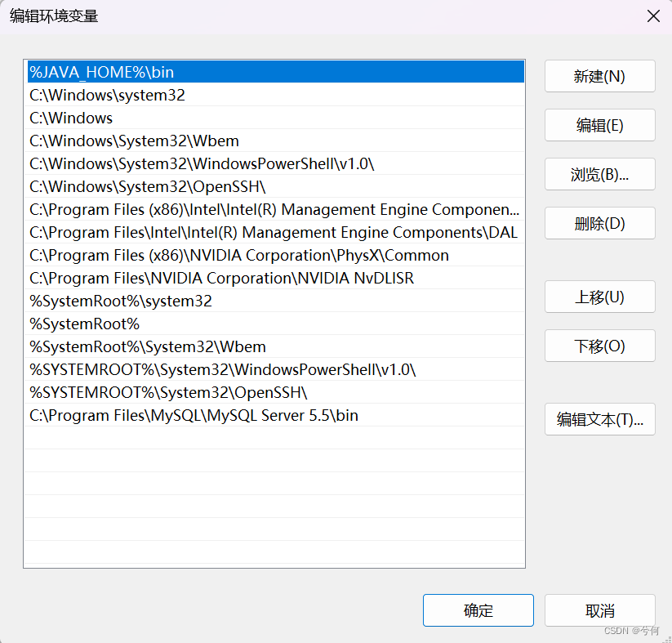Screen dimensions: 672x643
Task: Confirm changes with 确定
Action: click(478, 610)
